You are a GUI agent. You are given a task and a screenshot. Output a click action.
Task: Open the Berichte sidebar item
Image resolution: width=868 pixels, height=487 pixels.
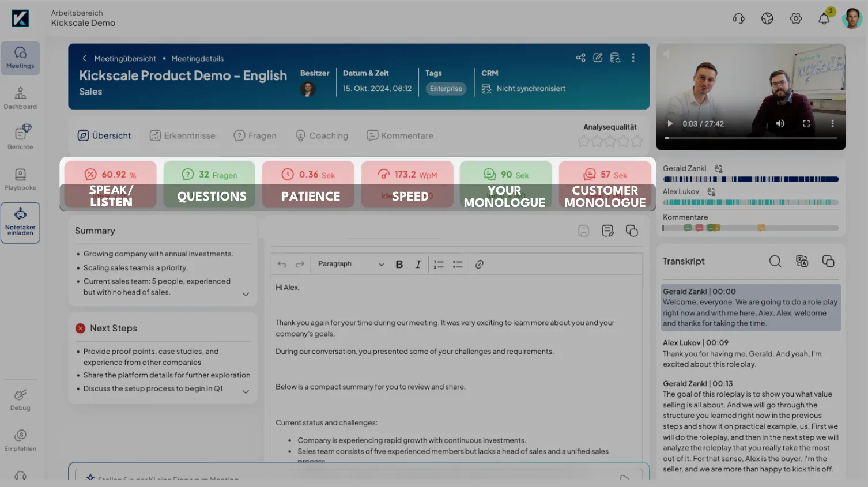(20, 137)
